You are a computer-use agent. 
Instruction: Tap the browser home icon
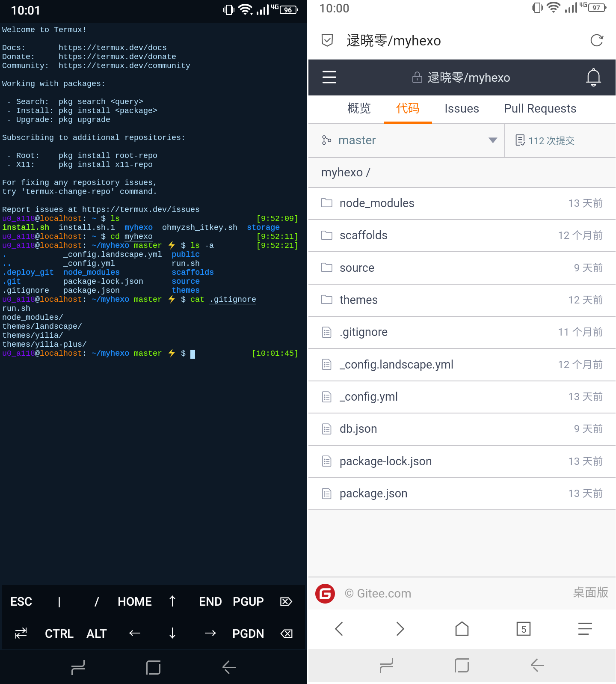pos(462,629)
